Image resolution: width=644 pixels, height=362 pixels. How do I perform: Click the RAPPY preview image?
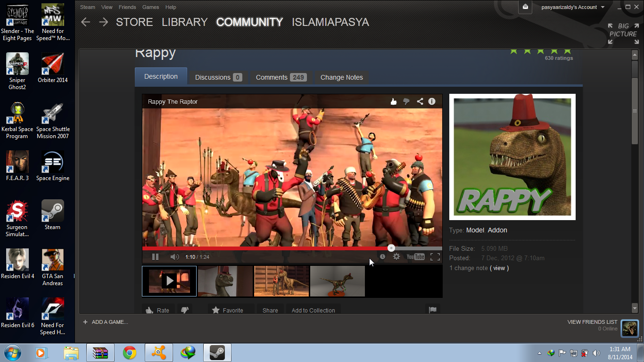coord(512,157)
